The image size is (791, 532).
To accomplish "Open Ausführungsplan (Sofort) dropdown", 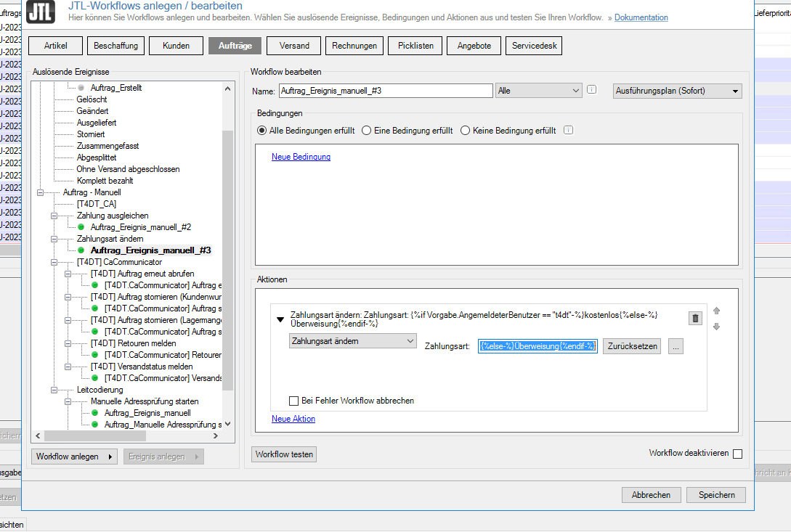I will click(x=678, y=91).
